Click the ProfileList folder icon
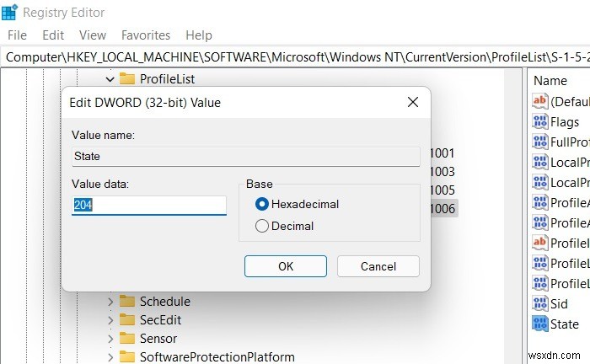This screenshot has width=590, height=364. pyautogui.click(x=127, y=79)
